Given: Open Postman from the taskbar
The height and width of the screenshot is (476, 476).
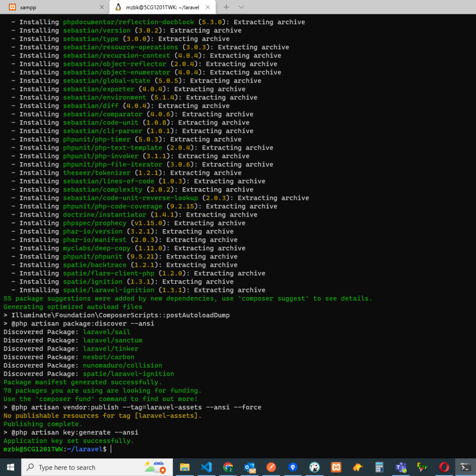Looking at the screenshot, I should coord(271,467).
